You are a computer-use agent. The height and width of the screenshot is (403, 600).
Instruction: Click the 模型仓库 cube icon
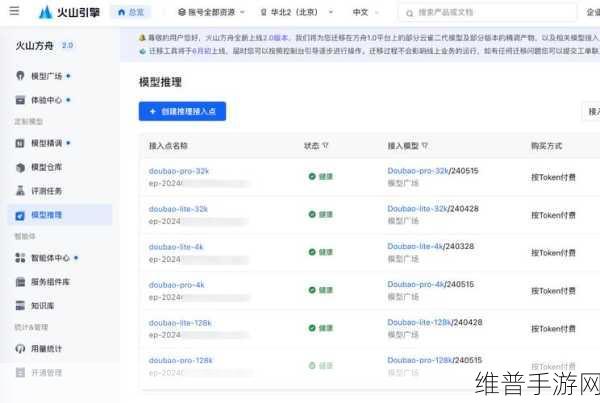point(20,167)
